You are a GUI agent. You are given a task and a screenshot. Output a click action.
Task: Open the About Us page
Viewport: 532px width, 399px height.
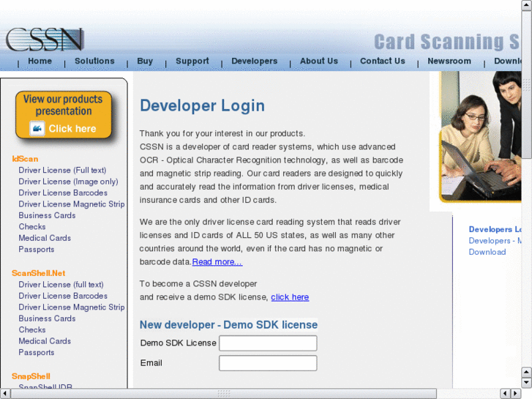pyautogui.click(x=319, y=61)
